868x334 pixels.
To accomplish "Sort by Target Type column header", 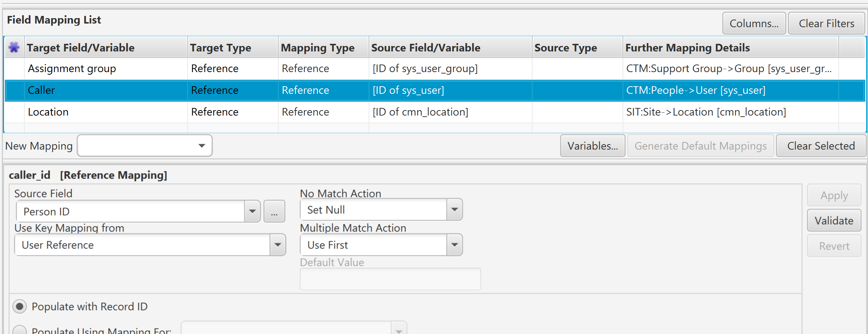I will 233,47.
